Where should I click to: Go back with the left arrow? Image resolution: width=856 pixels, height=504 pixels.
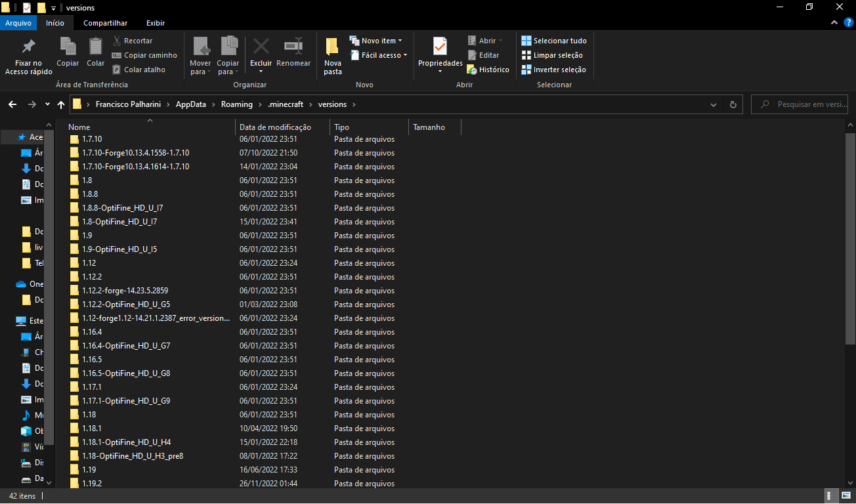coord(12,104)
